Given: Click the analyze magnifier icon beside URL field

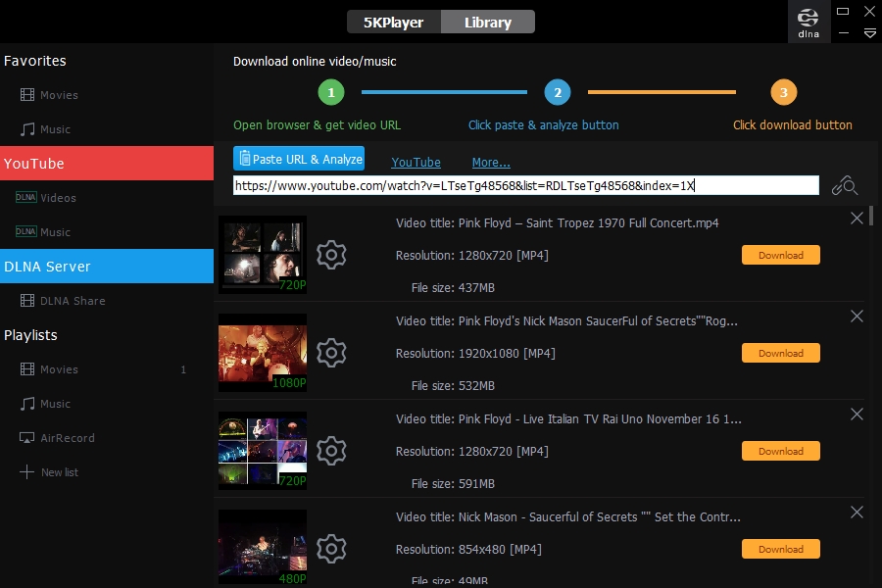Looking at the screenshot, I should [x=845, y=185].
